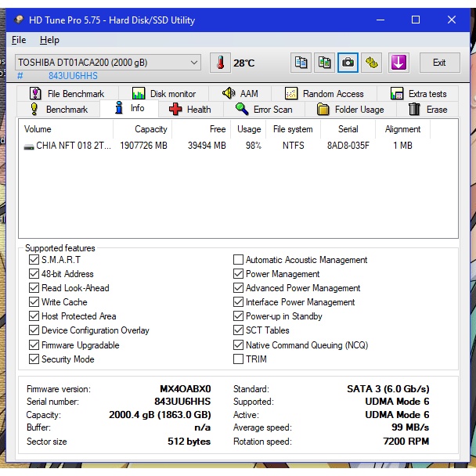
Task: Click the copy screenshot to clipboard icon
Action: [x=324, y=63]
